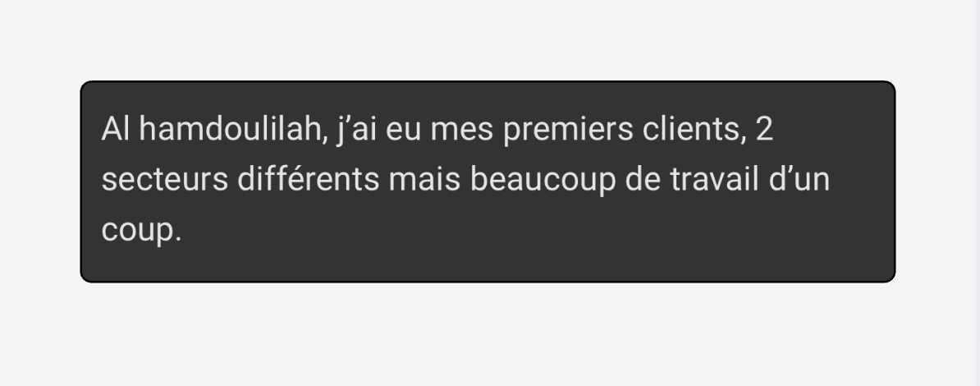Click the word "premiers" in the message
The width and height of the screenshot is (980, 386).
(x=568, y=131)
